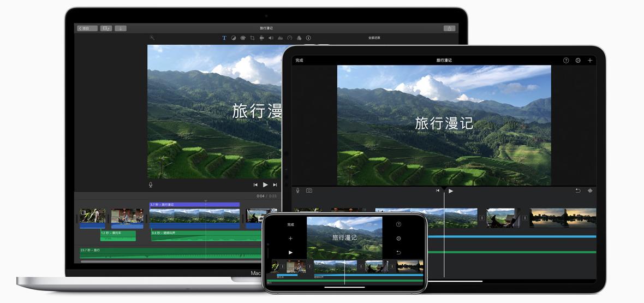Open color balance tool on MacBook
This screenshot has width=644, height=303.
234,38
